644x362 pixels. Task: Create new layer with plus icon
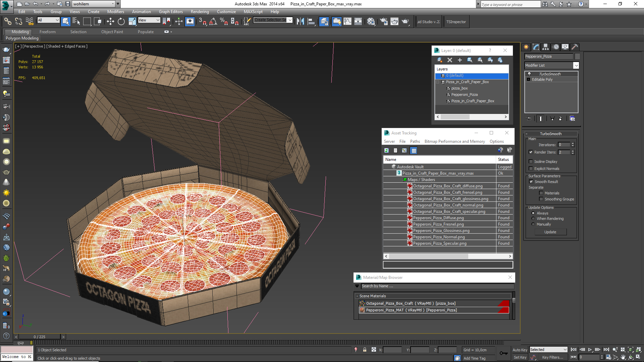pos(460,60)
